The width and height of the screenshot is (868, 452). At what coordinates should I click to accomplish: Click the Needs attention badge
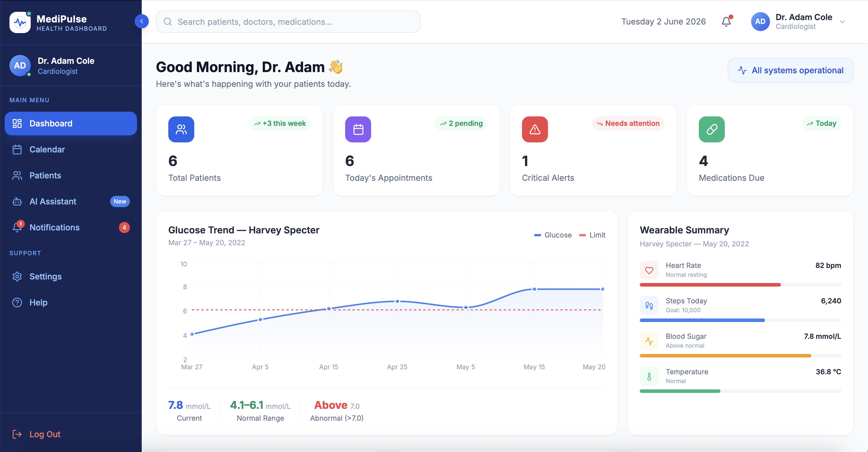click(x=628, y=123)
